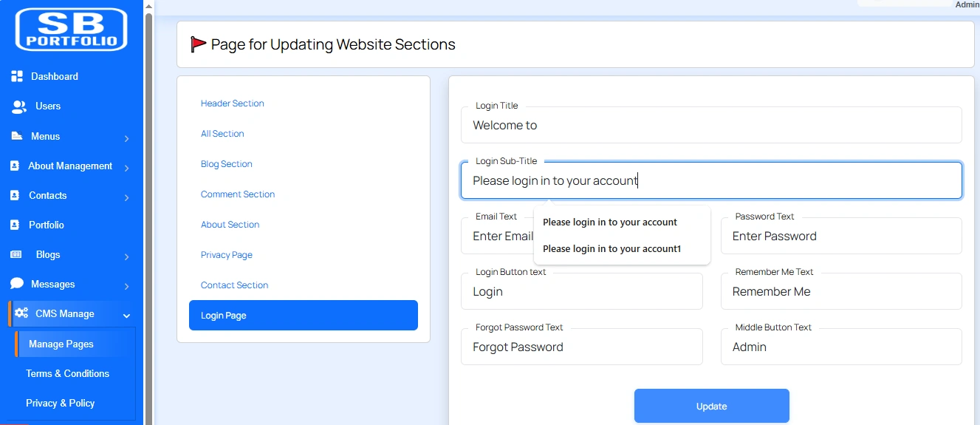Open the Blog Section tab
The height and width of the screenshot is (425, 980).
[227, 164]
